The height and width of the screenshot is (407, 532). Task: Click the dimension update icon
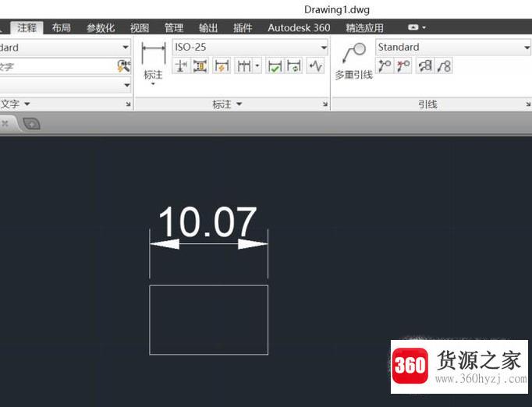[x=294, y=65]
